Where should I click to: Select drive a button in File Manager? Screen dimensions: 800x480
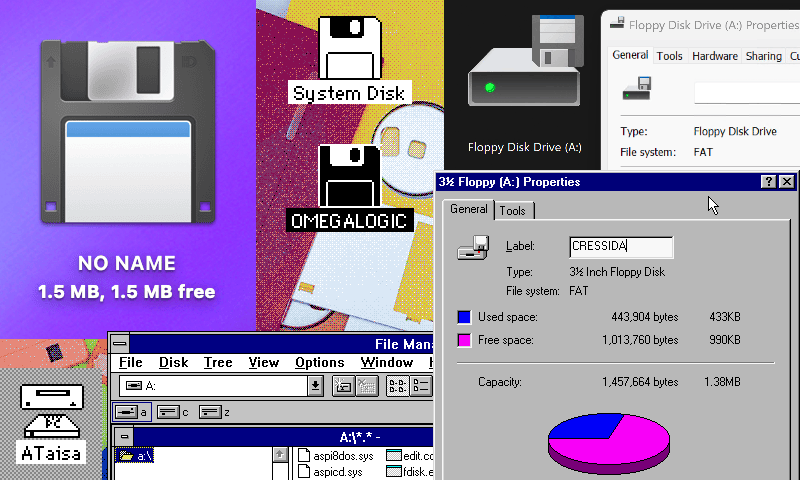click(x=130, y=411)
